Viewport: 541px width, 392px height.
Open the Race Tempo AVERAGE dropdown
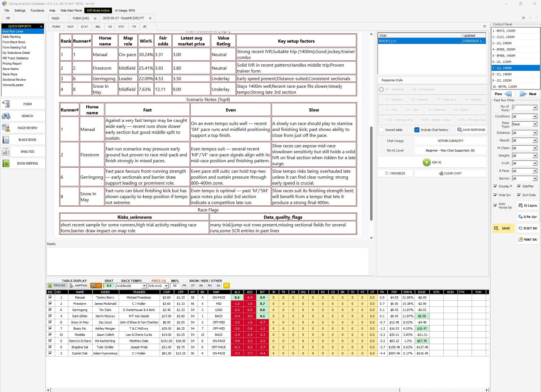tap(144, 286)
